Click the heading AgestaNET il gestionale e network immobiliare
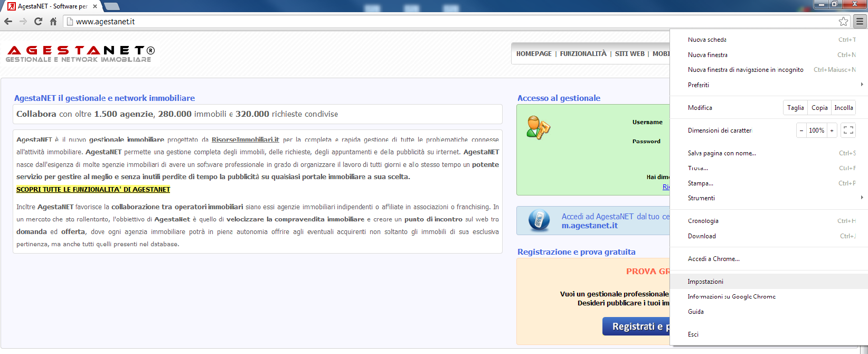 click(105, 98)
